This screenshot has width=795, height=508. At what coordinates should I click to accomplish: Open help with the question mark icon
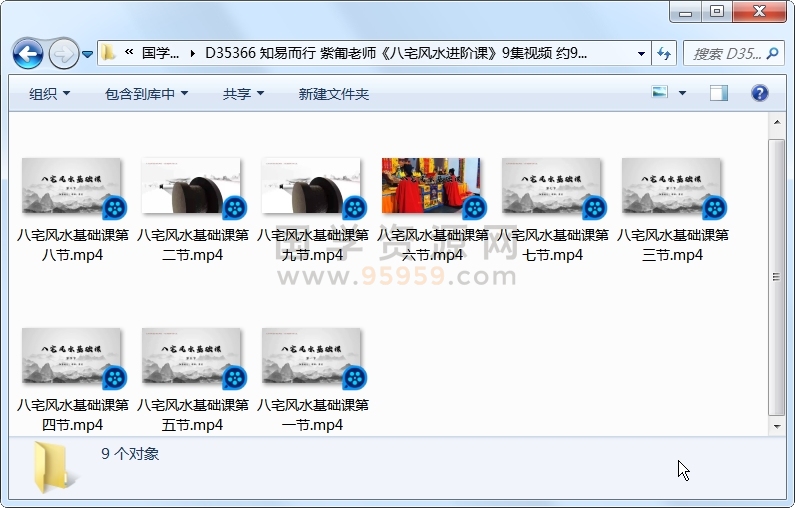click(x=760, y=93)
